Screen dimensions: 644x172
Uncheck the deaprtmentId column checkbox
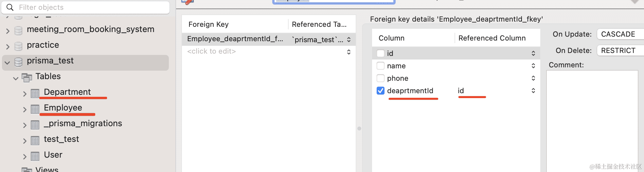tap(381, 91)
